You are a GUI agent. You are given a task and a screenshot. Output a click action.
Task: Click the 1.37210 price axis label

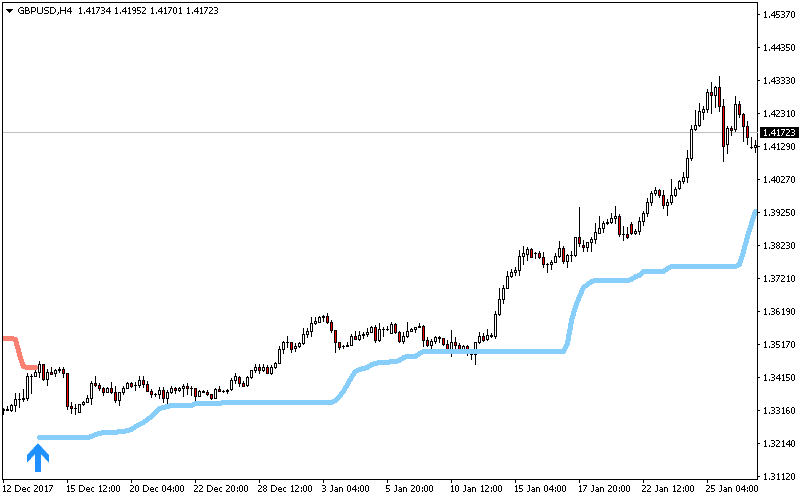(778, 279)
